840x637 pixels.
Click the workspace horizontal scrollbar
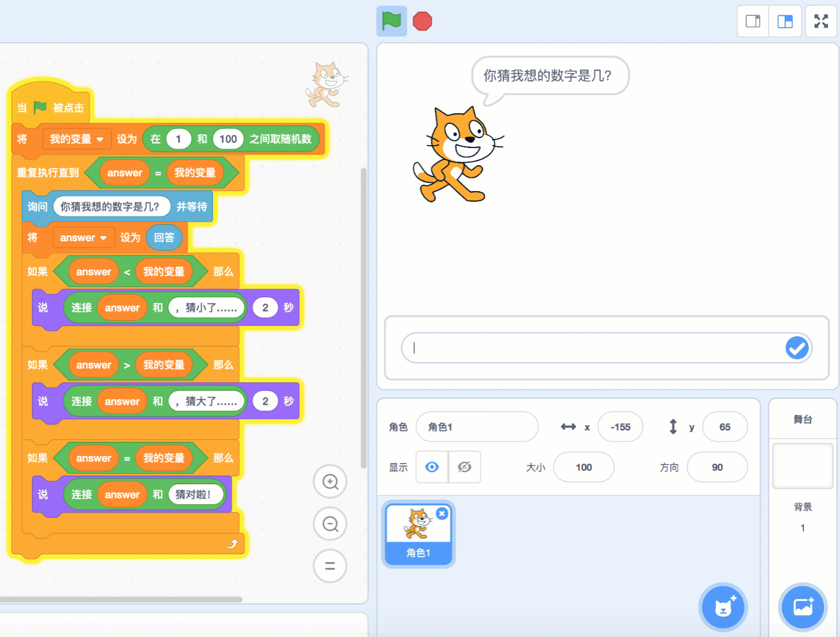121,599
